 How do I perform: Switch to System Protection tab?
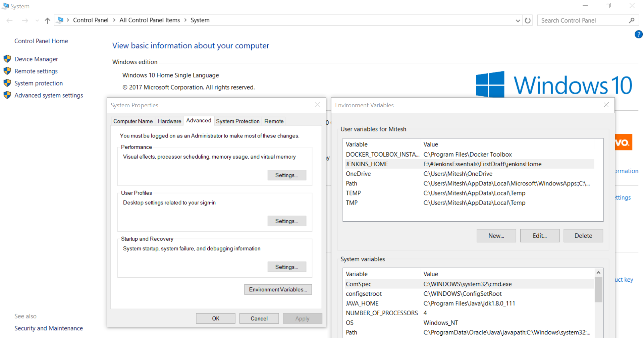(238, 121)
